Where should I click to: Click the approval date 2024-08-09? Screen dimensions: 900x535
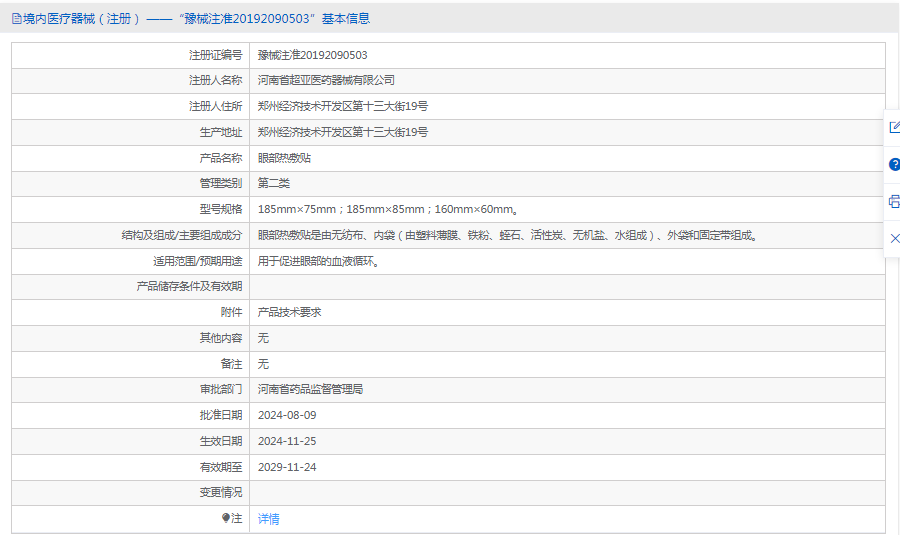[x=287, y=415]
